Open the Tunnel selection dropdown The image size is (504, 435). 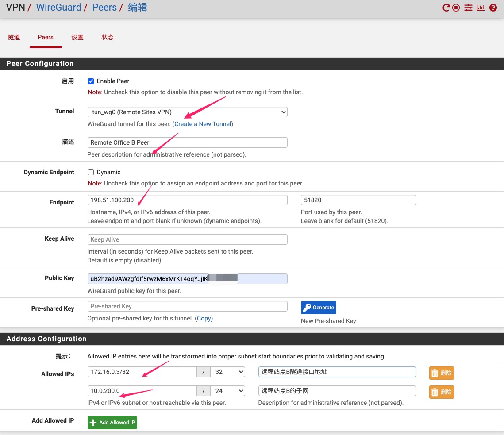(187, 112)
